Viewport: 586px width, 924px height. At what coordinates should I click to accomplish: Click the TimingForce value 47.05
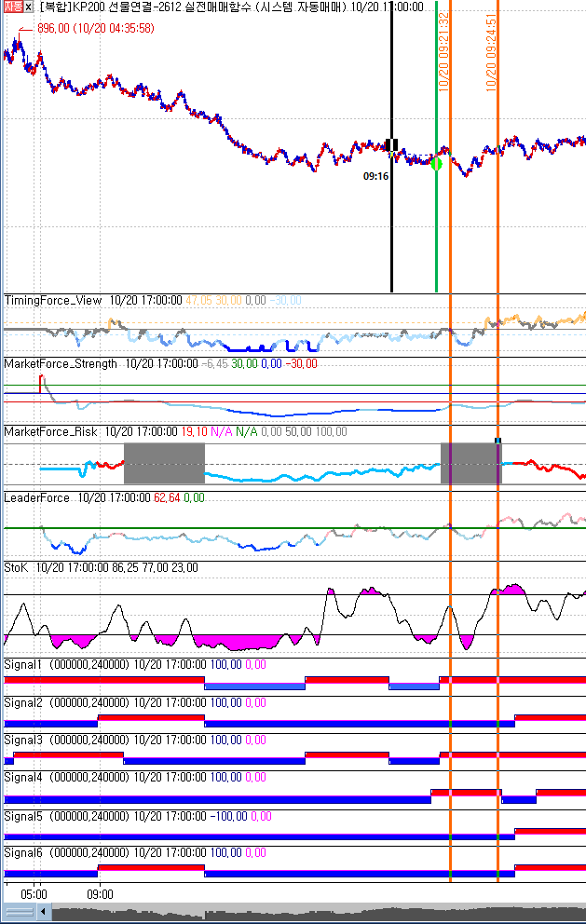(198, 301)
